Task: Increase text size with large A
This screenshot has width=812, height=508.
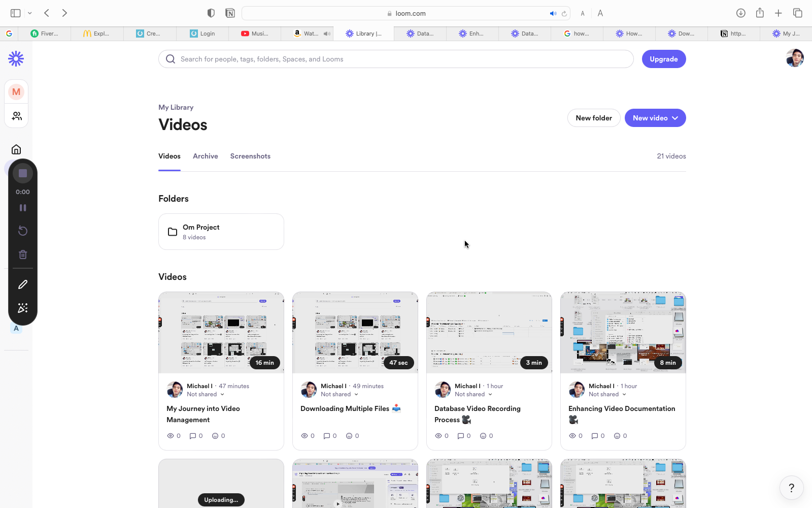Action: pos(600,13)
